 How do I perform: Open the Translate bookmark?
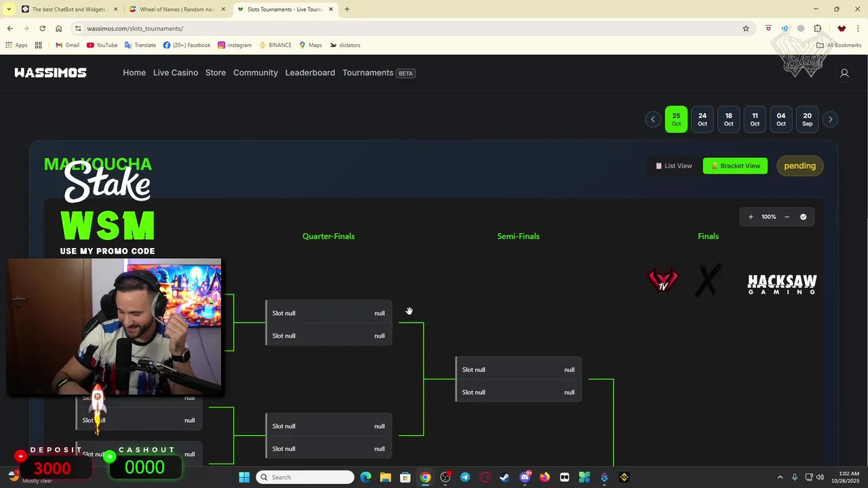140,45
